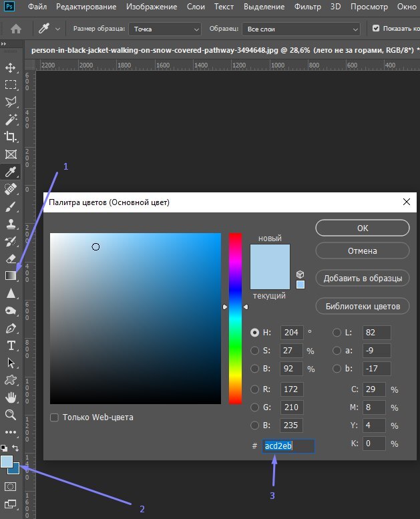
Task: Open the Фильтр menu
Action: click(306, 7)
